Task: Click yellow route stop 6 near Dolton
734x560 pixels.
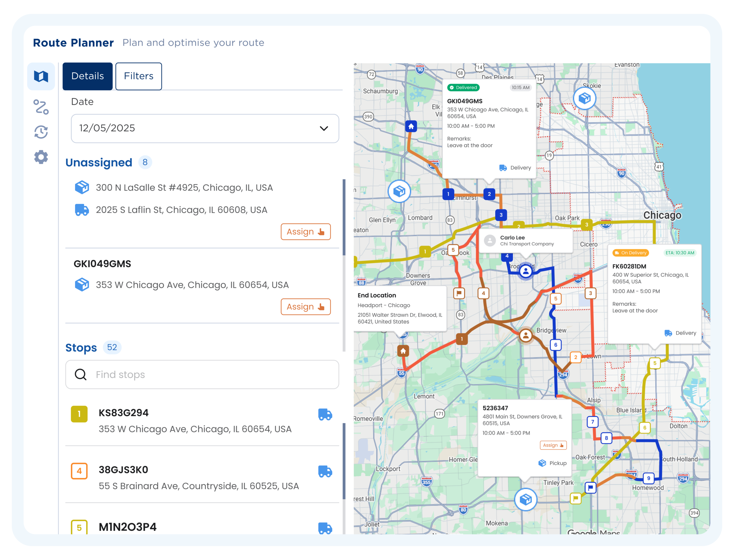Action: (x=645, y=428)
